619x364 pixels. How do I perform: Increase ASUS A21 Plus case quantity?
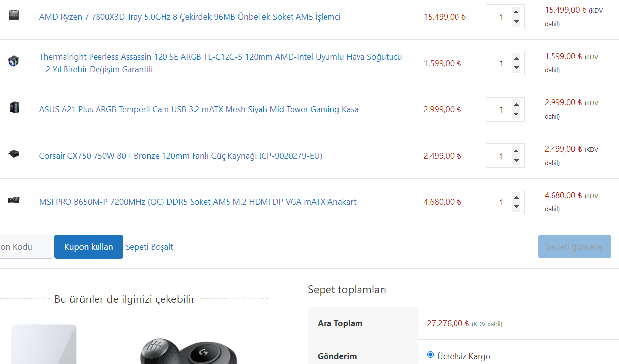[516, 104]
